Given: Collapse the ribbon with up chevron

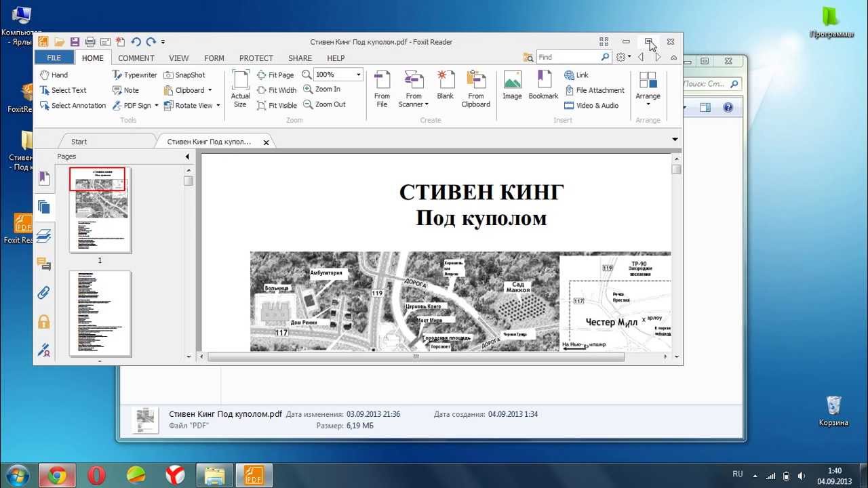Looking at the screenshot, I should click(673, 58).
